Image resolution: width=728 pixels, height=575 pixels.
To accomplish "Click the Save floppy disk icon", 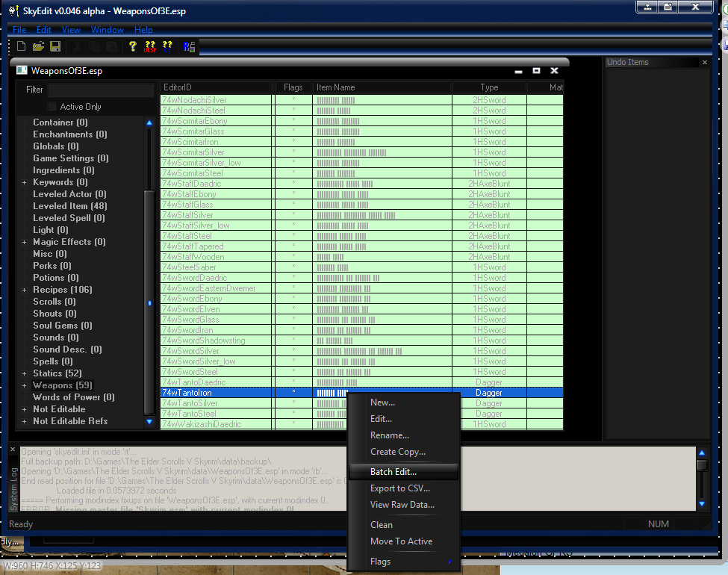I will [55, 46].
